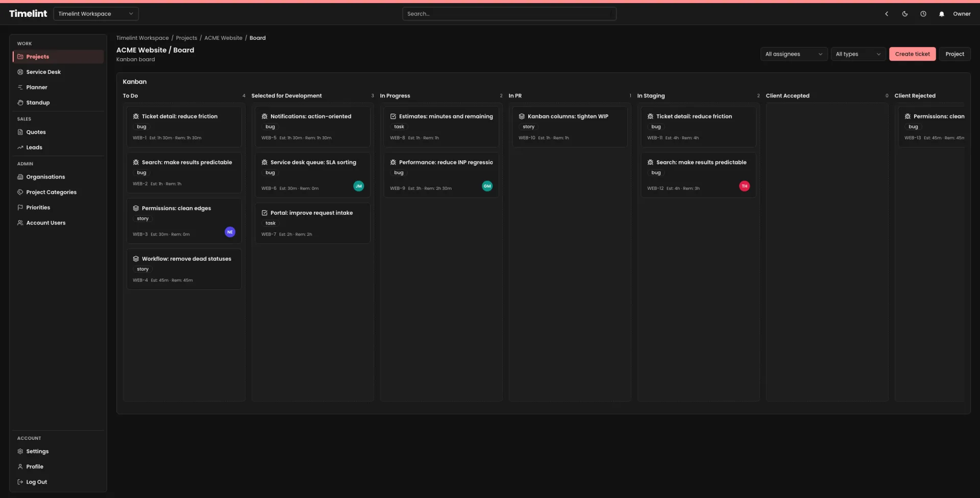Screen dimensions: 980x498
Task: Click the bug icon on WEB-1 card
Action: [135, 116]
